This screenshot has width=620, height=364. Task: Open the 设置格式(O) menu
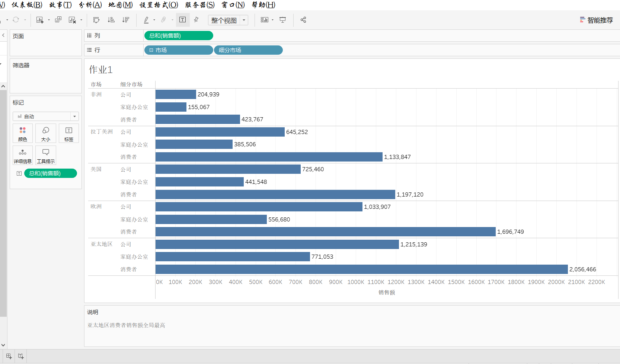tap(159, 5)
